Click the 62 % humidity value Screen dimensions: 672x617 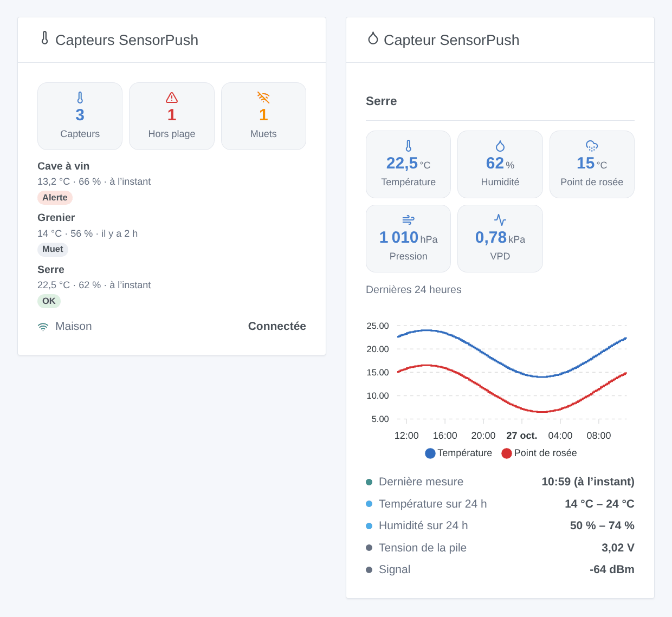[x=500, y=164]
